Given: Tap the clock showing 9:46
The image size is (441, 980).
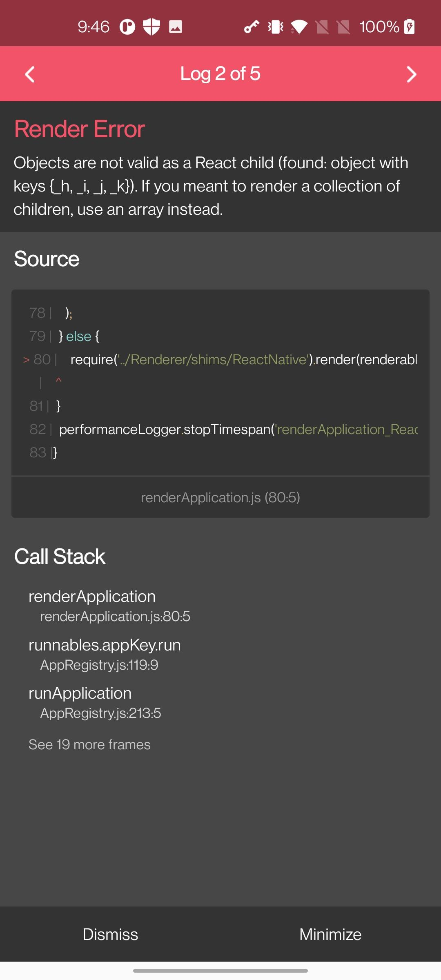Looking at the screenshot, I should [93, 27].
